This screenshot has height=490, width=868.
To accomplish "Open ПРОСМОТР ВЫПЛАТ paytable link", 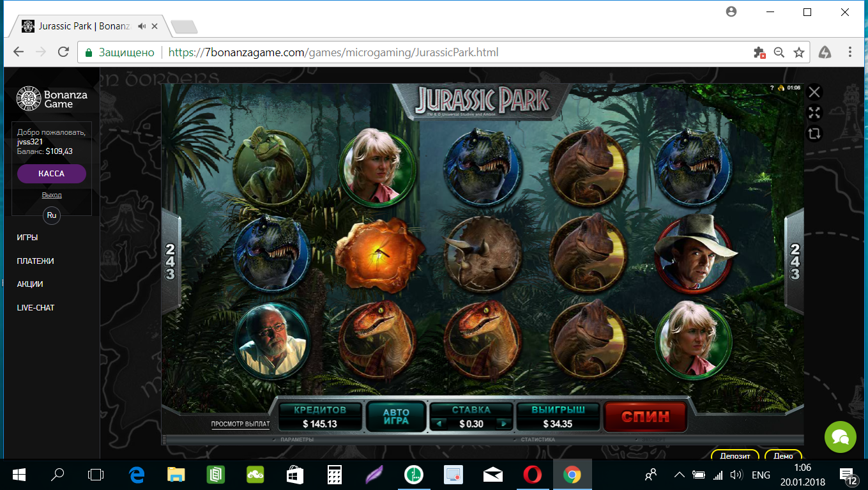I will click(x=241, y=424).
